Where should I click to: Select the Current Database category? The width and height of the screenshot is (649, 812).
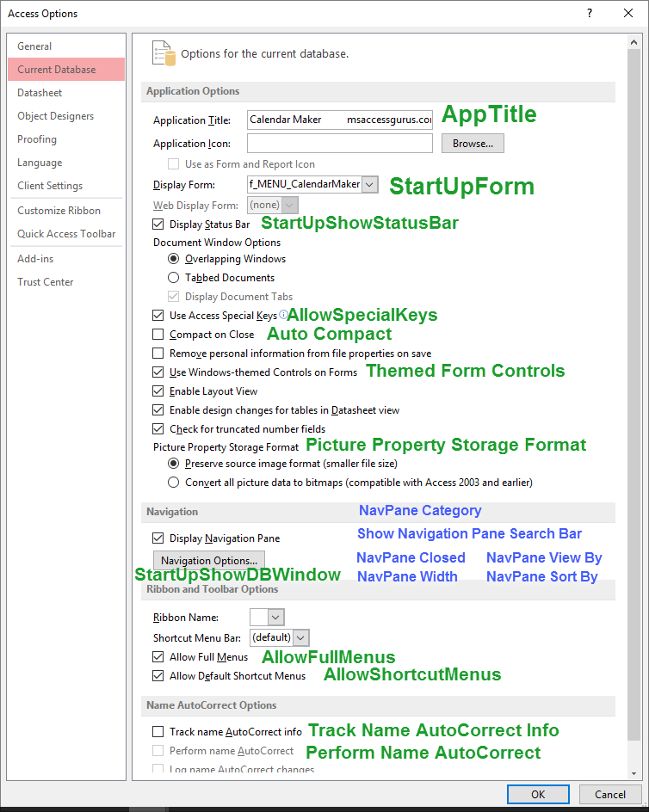66,70
